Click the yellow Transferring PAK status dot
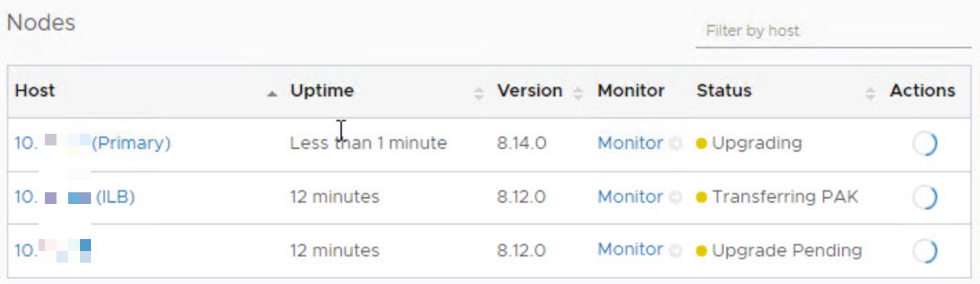 pos(702,197)
